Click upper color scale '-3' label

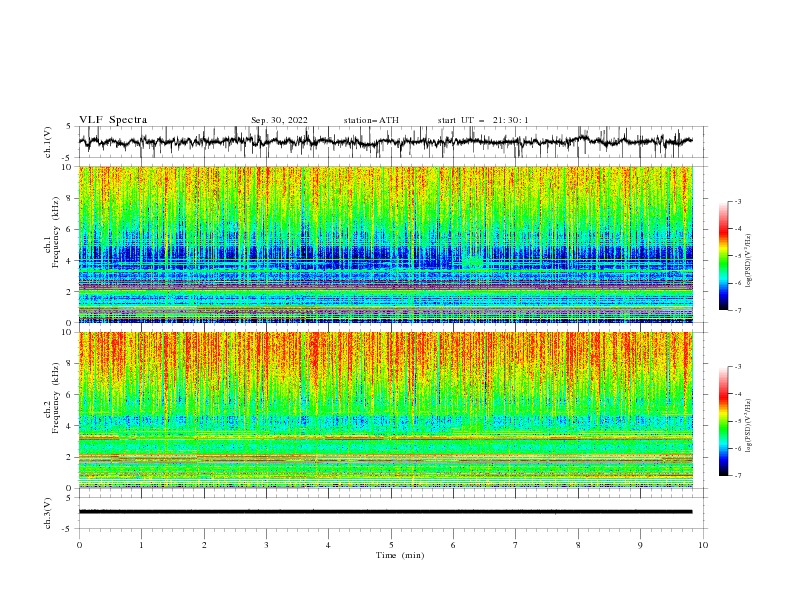tap(737, 201)
